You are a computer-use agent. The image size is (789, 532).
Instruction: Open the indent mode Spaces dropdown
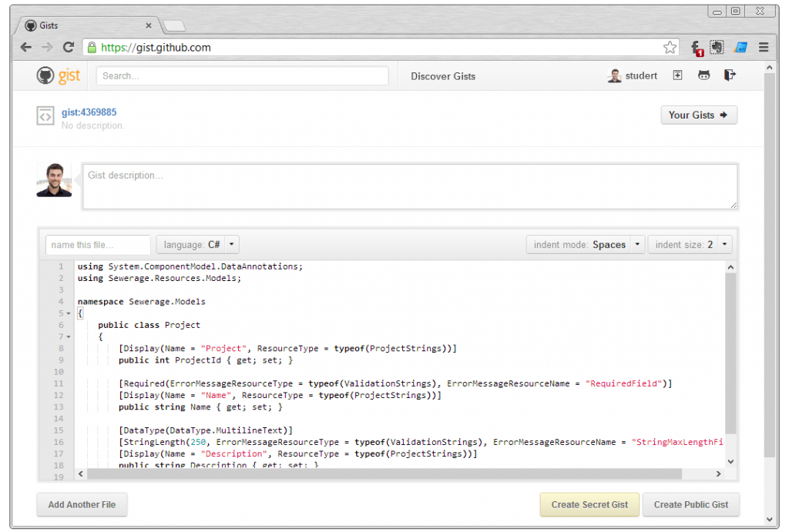pyautogui.click(x=586, y=245)
